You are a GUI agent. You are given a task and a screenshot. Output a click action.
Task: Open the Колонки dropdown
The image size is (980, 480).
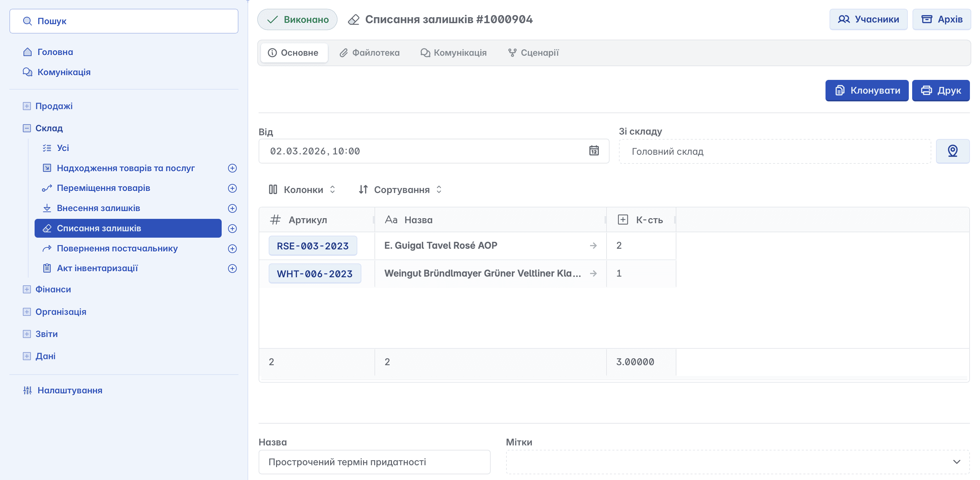coord(302,189)
